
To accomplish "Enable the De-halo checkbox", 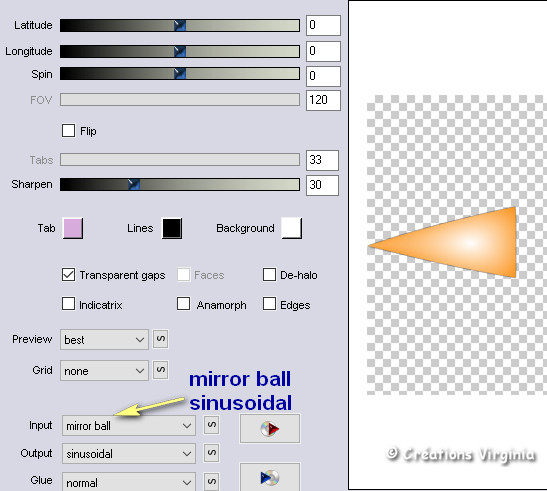I will (269, 275).
